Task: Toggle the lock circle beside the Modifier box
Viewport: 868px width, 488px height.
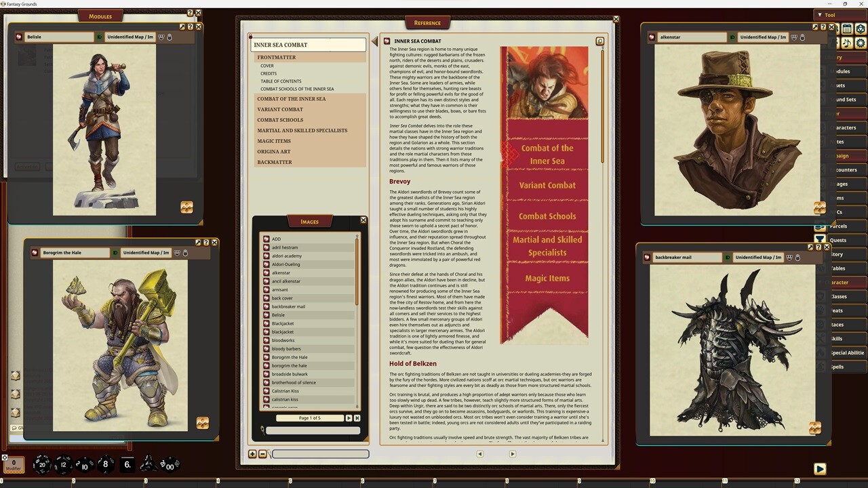Action: (x=5, y=457)
